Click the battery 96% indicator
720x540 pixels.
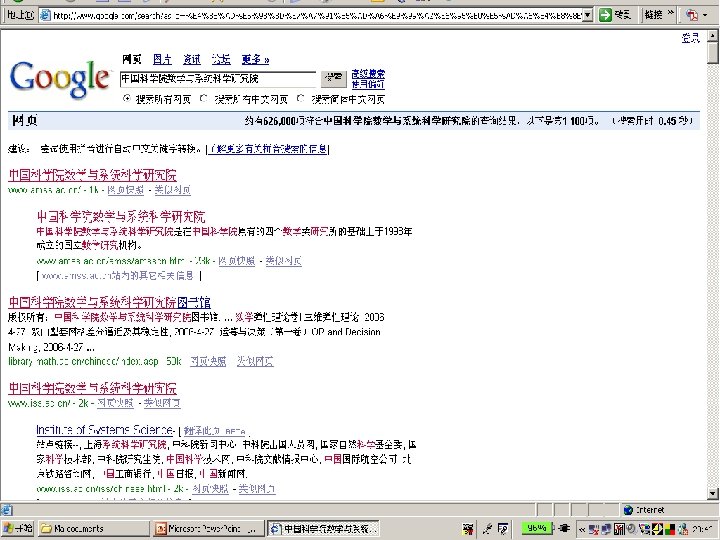pyautogui.click(x=536, y=528)
